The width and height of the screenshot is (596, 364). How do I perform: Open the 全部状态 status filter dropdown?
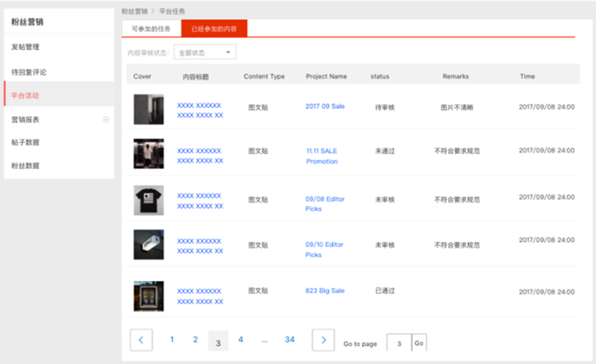pos(205,52)
